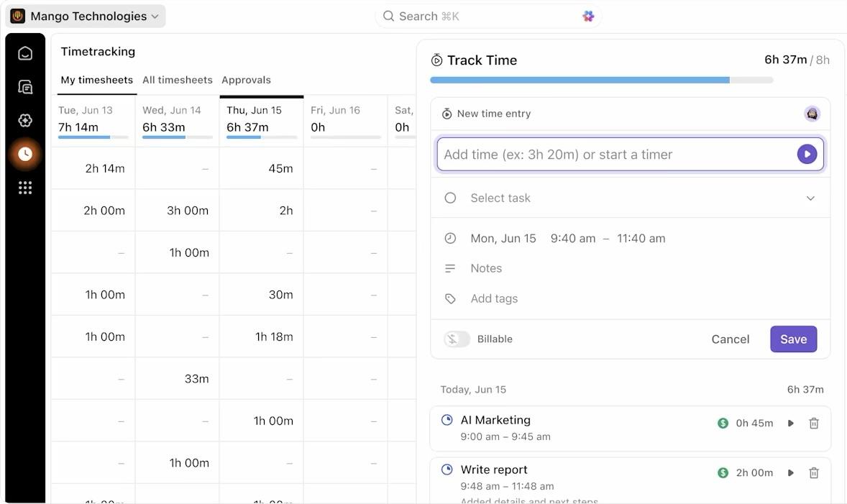Start the timer with the play icon
Viewport: 847px width, 504px height.
(x=806, y=154)
